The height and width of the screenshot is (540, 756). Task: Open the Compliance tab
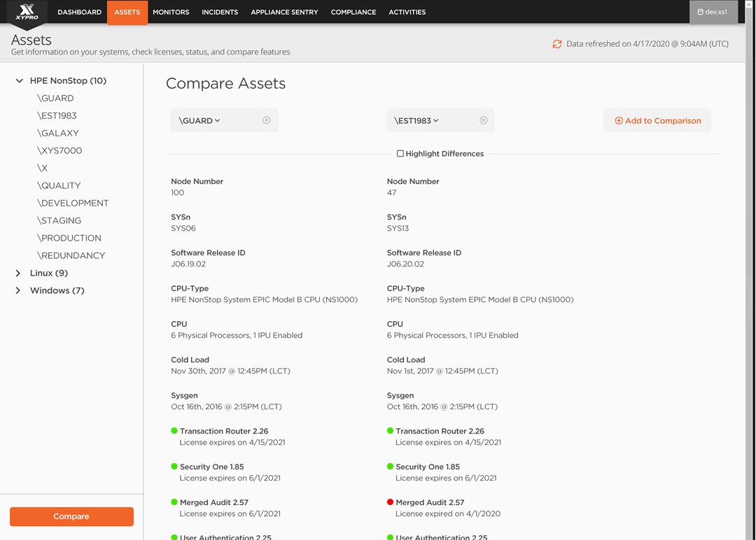[x=353, y=12]
